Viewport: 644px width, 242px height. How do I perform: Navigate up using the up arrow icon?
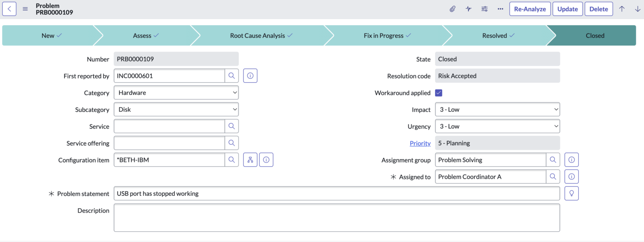(622, 8)
